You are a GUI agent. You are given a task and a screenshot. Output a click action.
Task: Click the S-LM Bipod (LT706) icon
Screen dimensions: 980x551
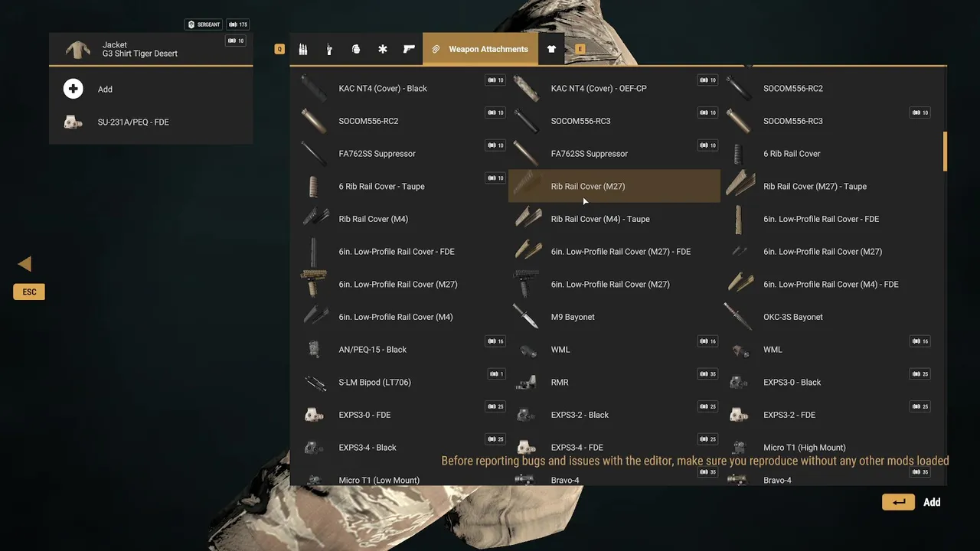click(315, 382)
